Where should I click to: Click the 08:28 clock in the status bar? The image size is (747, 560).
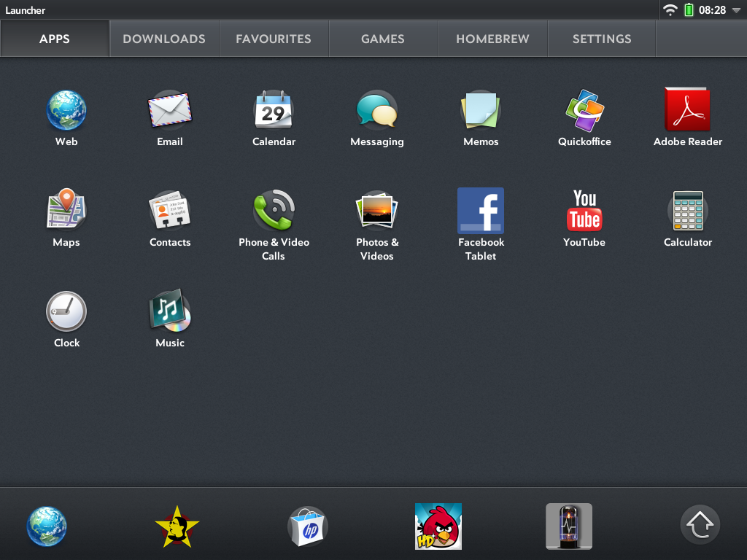[712, 10]
